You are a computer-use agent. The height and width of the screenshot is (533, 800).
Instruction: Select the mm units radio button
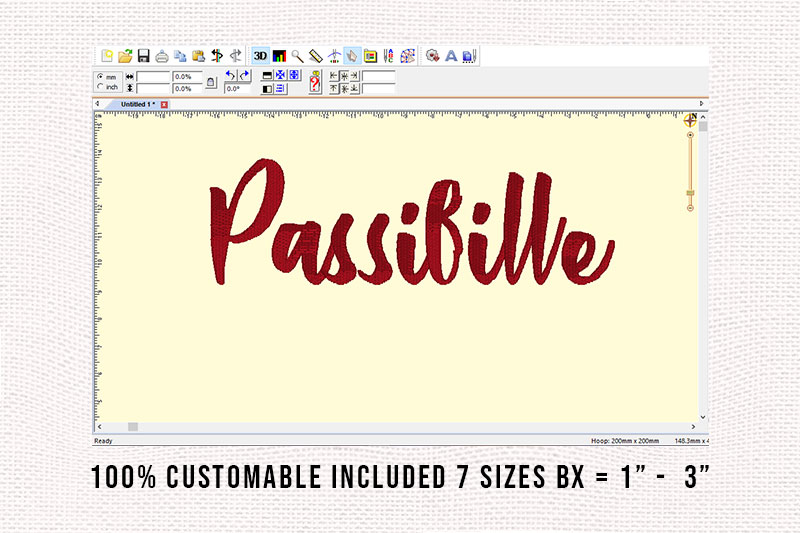[101, 77]
